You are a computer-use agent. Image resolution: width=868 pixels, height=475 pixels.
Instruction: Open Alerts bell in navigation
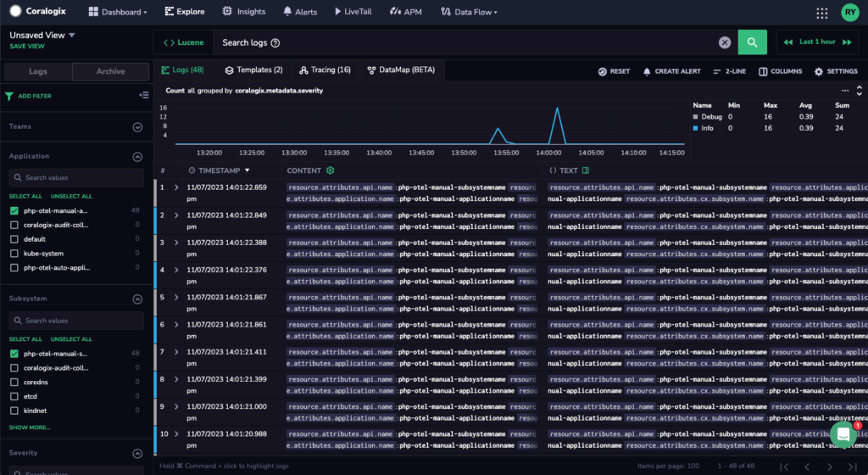click(299, 12)
